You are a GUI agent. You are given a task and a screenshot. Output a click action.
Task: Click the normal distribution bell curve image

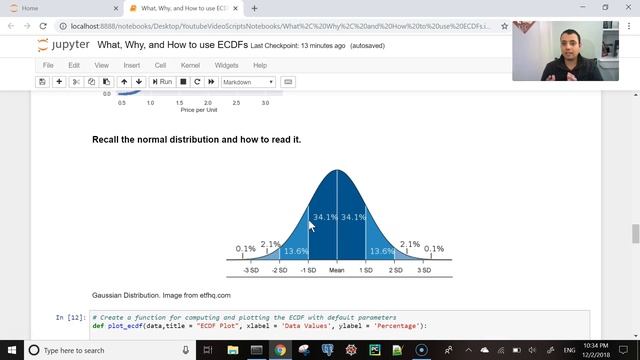pos(339,222)
